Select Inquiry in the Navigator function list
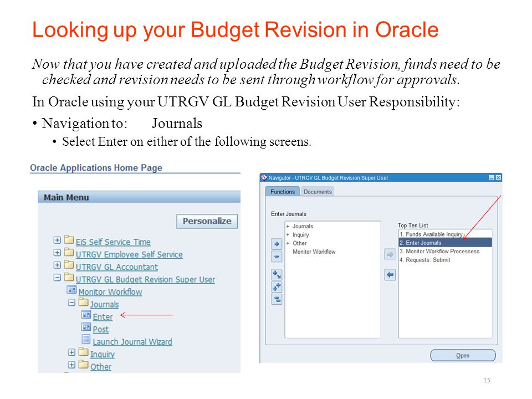This screenshot has height=399, width=532. [x=300, y=235]
